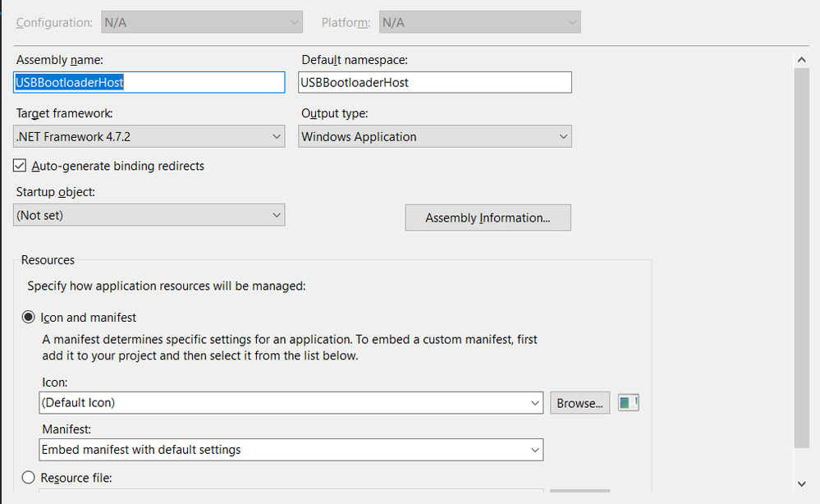Toggle Auto-generate binding redirects checkbox
This screenshot has width=820, height=504.
click(19, 165)
